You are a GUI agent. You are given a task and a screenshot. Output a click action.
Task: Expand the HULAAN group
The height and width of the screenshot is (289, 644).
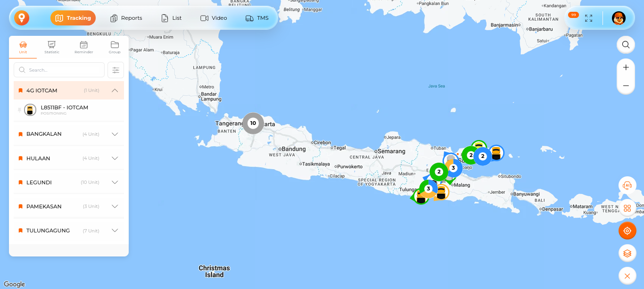point(115,158)
